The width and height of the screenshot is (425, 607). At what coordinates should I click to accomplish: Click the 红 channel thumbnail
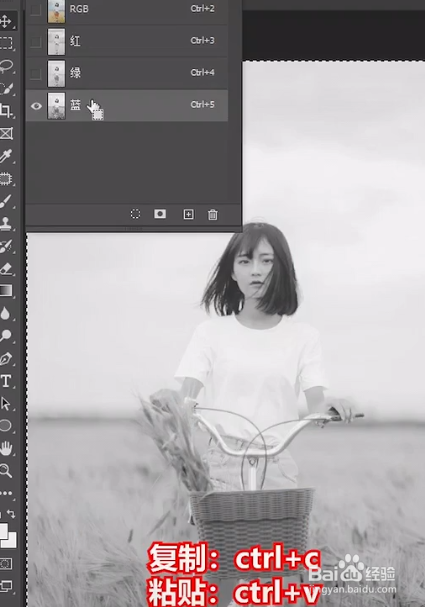tap(56, 41)
